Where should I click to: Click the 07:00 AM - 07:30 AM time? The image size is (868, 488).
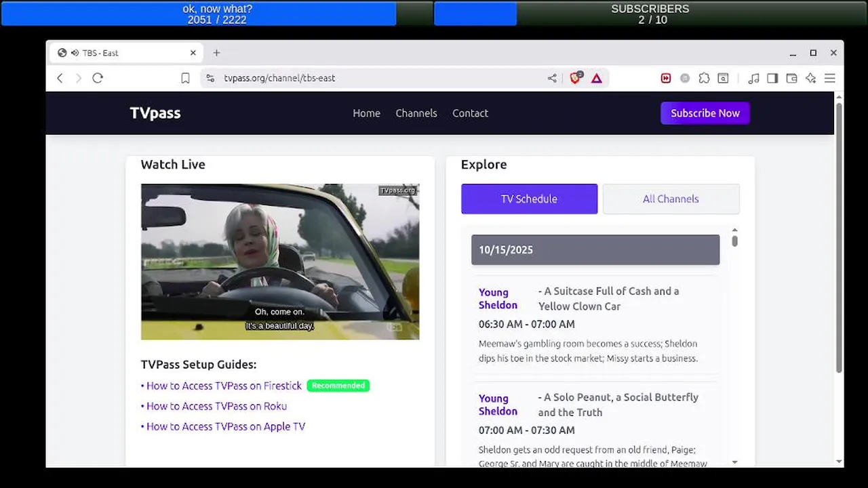click(526, 430)
